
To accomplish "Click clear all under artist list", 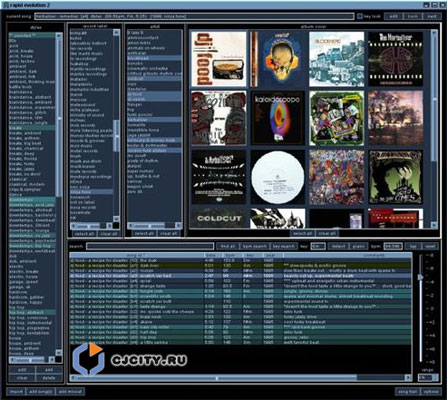I will coord(168,233).
